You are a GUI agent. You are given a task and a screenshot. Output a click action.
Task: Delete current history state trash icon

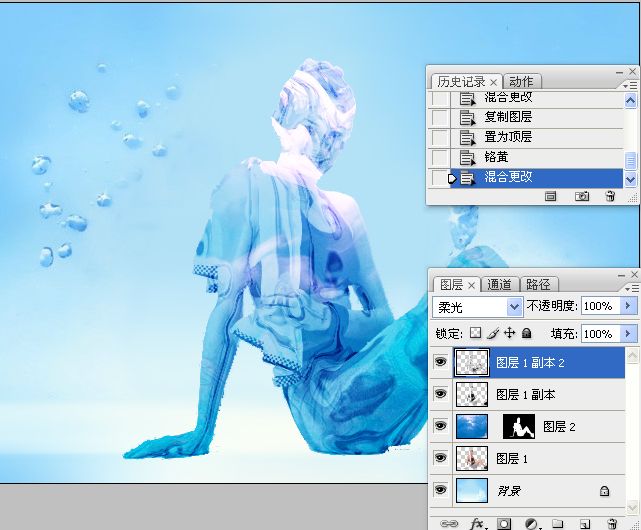610,197
